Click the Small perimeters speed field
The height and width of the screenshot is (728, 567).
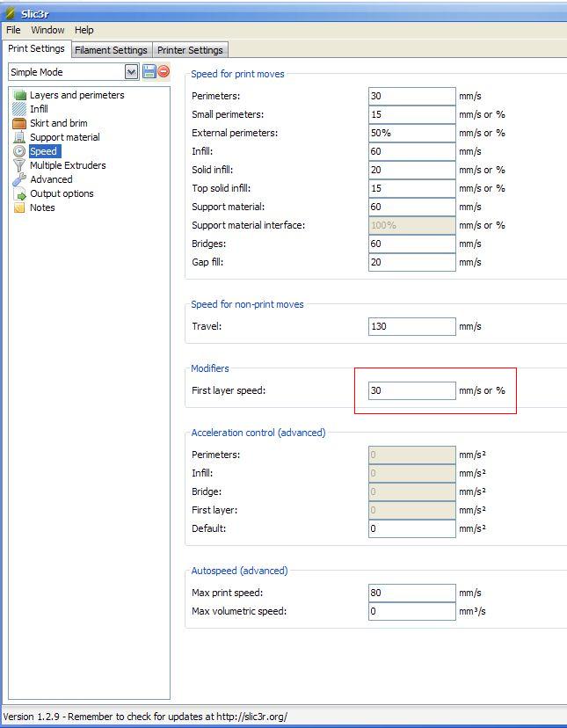(412, 114)
